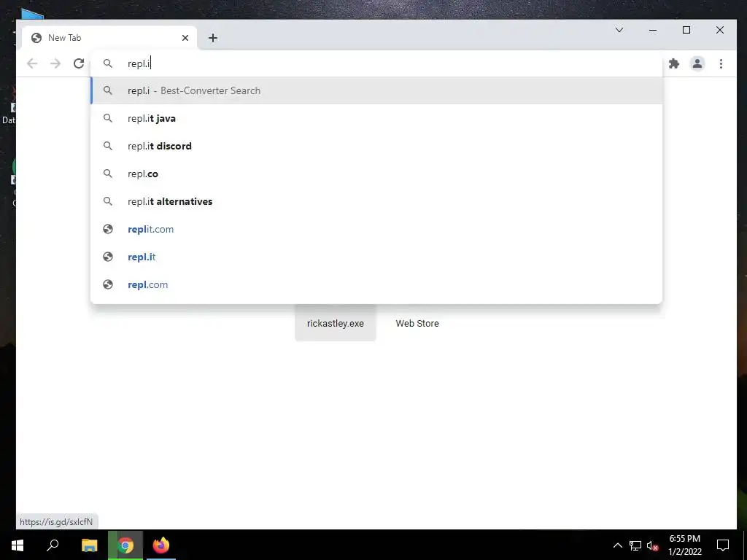747x560 pixels.
Task: Maximize the Chrome window
Action: (686, 30)
